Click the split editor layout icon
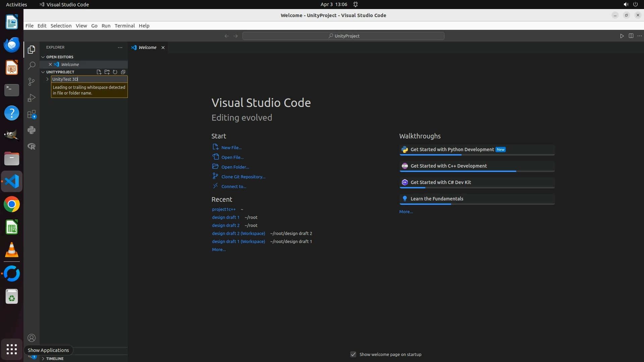The image size is (644, 362). click(x=631, y=36)
